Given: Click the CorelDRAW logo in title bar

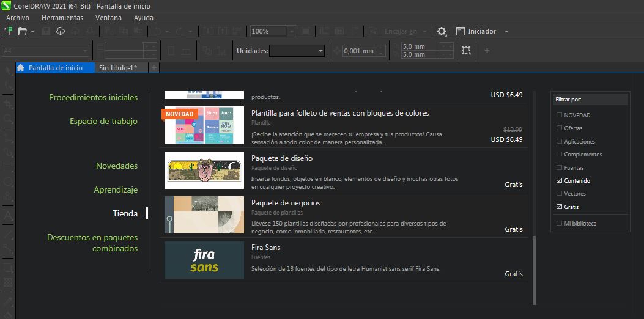Looking at the screenshot, I should [6, 5].
